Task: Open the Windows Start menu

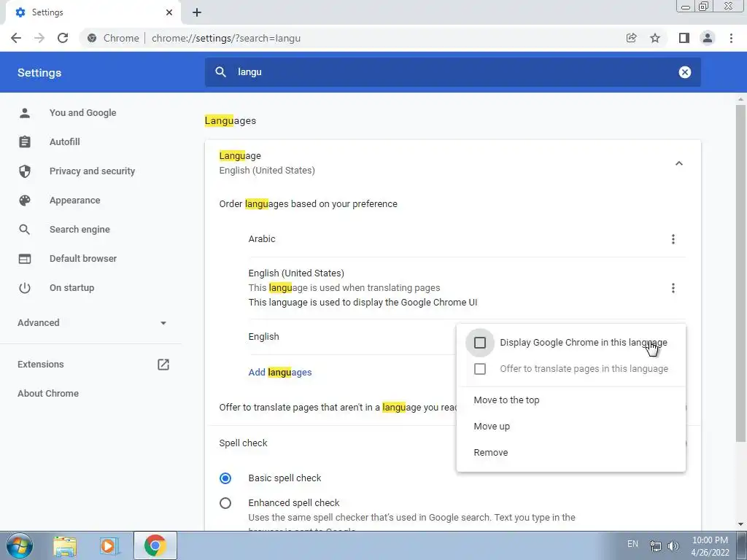Action: (x=19, y=545)
